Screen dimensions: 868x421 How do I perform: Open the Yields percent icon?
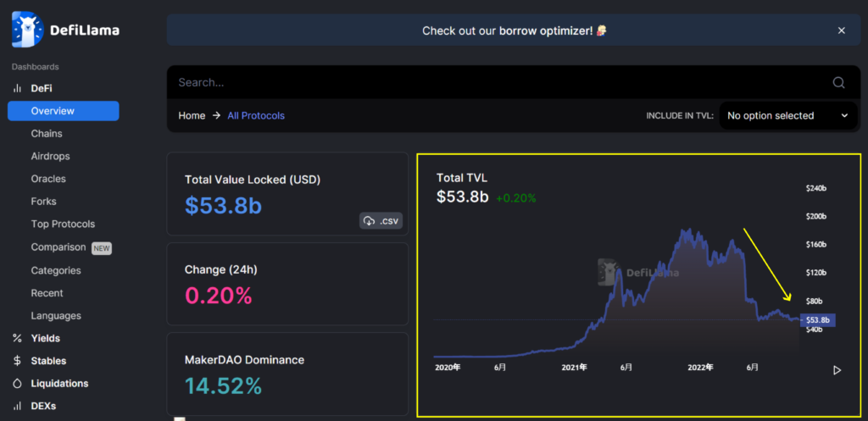tap(17, 338)
